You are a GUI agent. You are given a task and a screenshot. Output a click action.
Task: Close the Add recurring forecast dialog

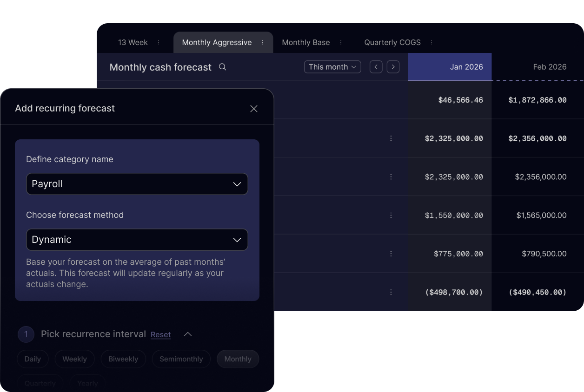(x=254, y=109)
